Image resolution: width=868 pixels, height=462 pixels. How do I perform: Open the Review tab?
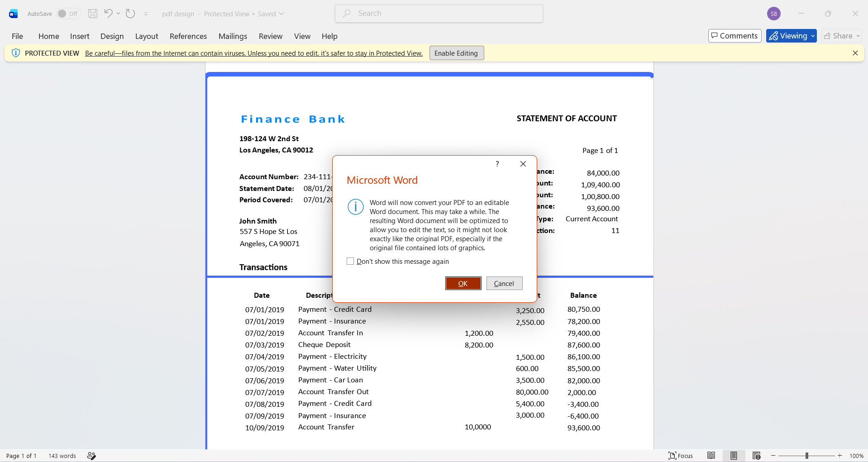point(271,36)
